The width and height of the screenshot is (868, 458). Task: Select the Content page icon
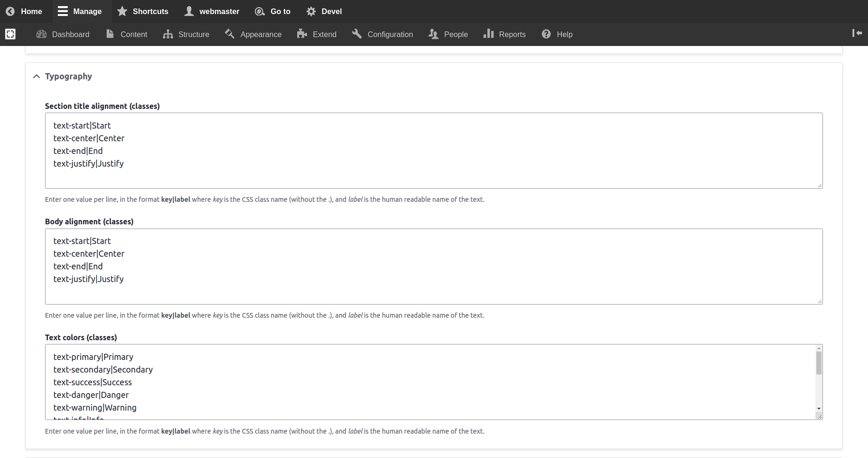click(111, 34)
